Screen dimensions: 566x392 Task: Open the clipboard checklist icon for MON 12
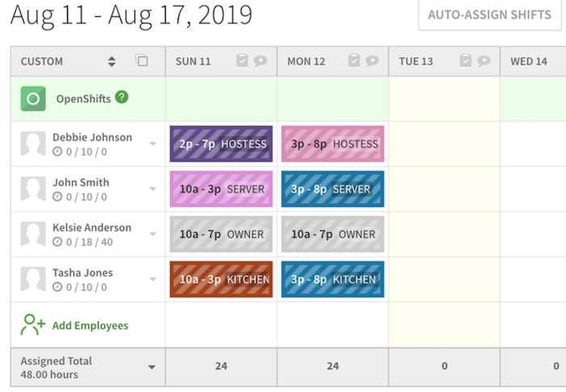click(354, 61)
